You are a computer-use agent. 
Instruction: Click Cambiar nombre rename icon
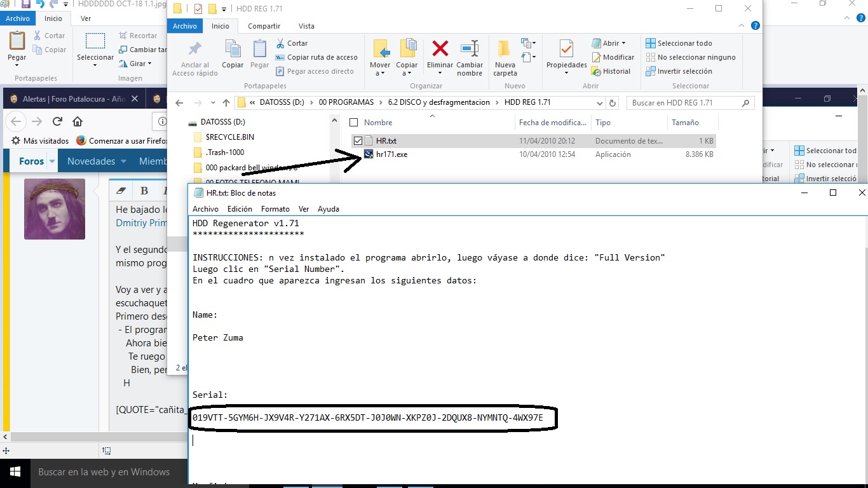[x=470, y=49]
